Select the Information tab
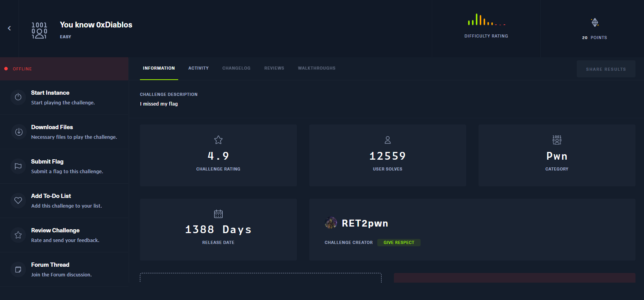The image size is (644, 300). (x=159, y=68)
